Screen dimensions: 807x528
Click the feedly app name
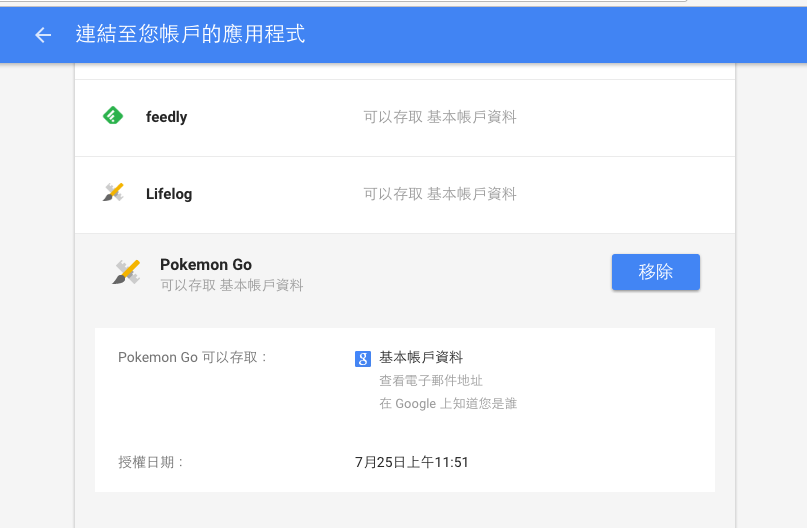[x=166, y=117]
